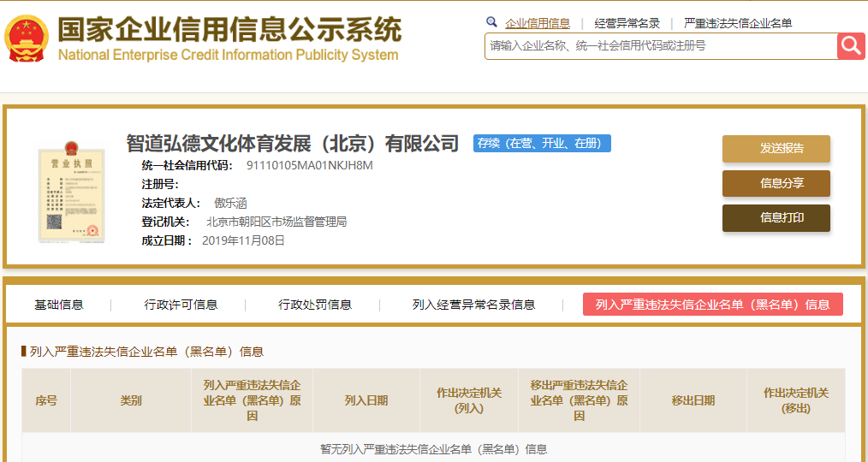Click the 列入日期 column header

366,400
